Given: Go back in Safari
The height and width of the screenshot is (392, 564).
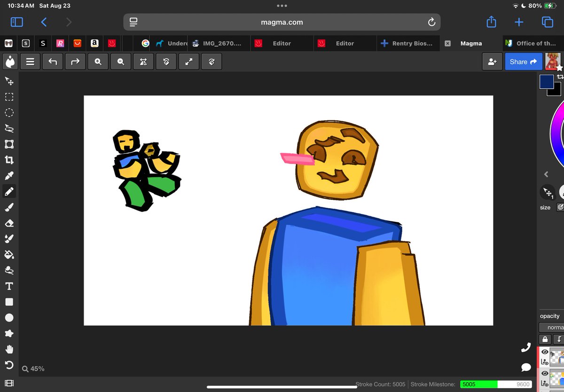Looking at the screenshot, I should [x=44, y=22].
